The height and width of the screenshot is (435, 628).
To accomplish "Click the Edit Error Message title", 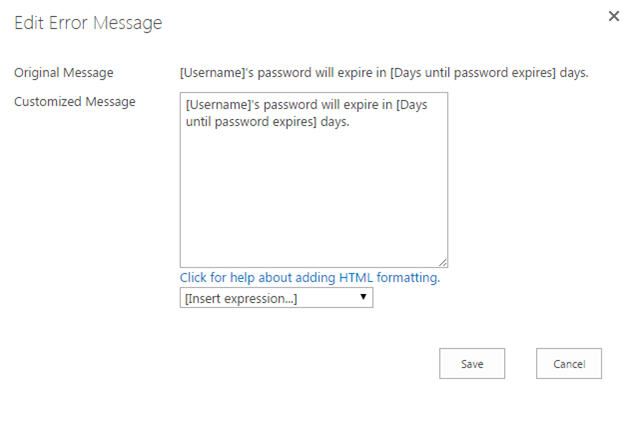I will point(88,23).
